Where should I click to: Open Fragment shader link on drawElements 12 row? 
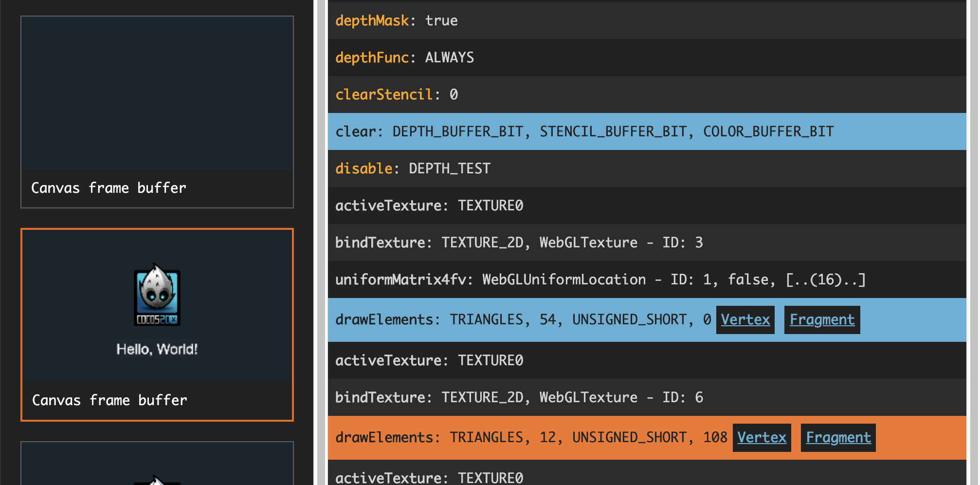coord(838,438)
